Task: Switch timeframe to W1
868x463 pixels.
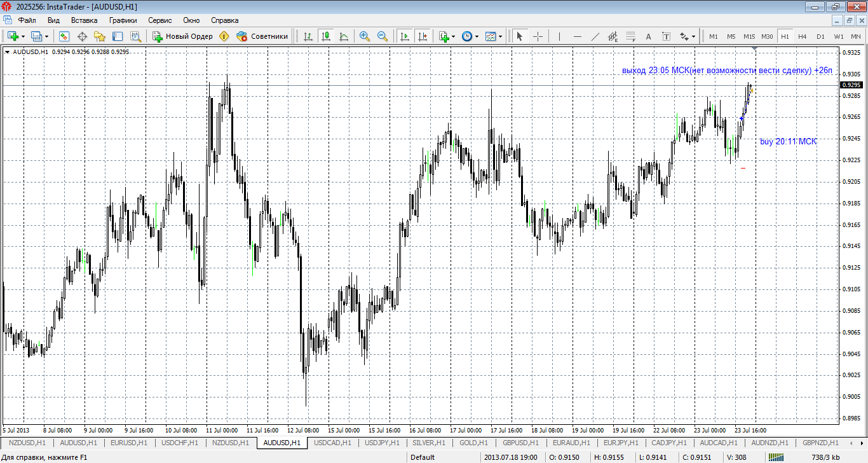Action: (839, 36)
